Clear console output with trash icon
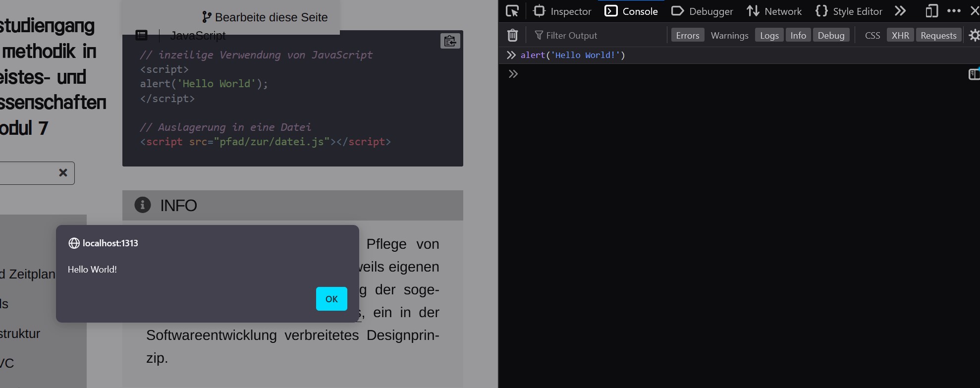This screenshot has width=980, height=388. click(513, 35)
